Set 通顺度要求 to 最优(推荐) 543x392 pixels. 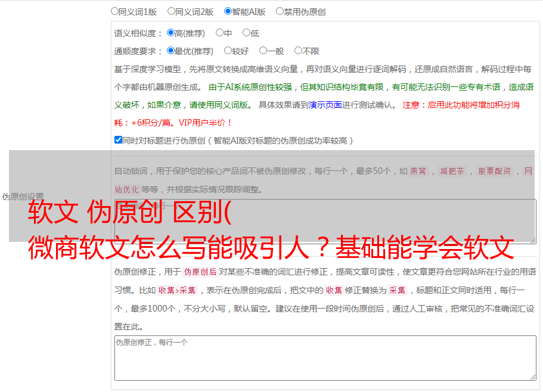coord(170,51)
